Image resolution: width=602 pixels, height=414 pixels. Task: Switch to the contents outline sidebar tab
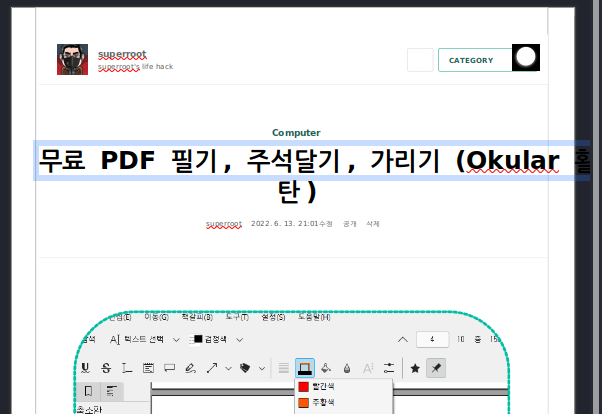pyautogui.click(x=112, y=391)
